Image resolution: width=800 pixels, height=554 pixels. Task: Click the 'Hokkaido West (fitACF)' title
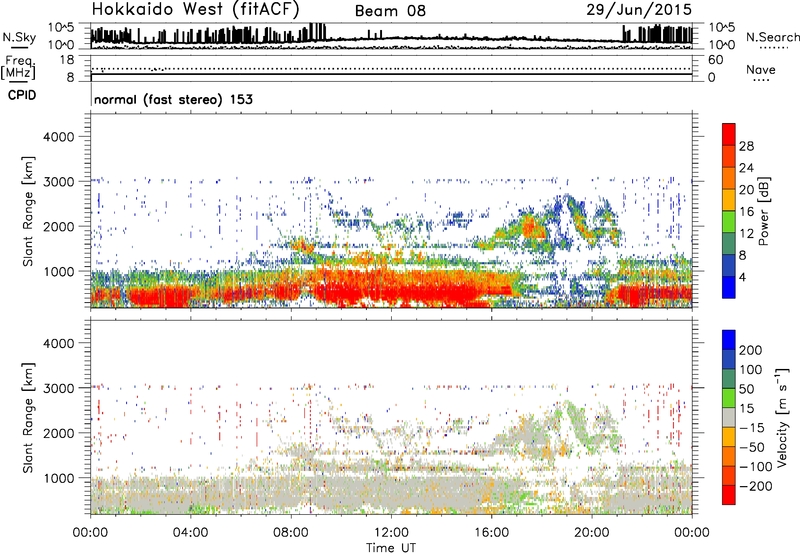click(x=195, y=10)
